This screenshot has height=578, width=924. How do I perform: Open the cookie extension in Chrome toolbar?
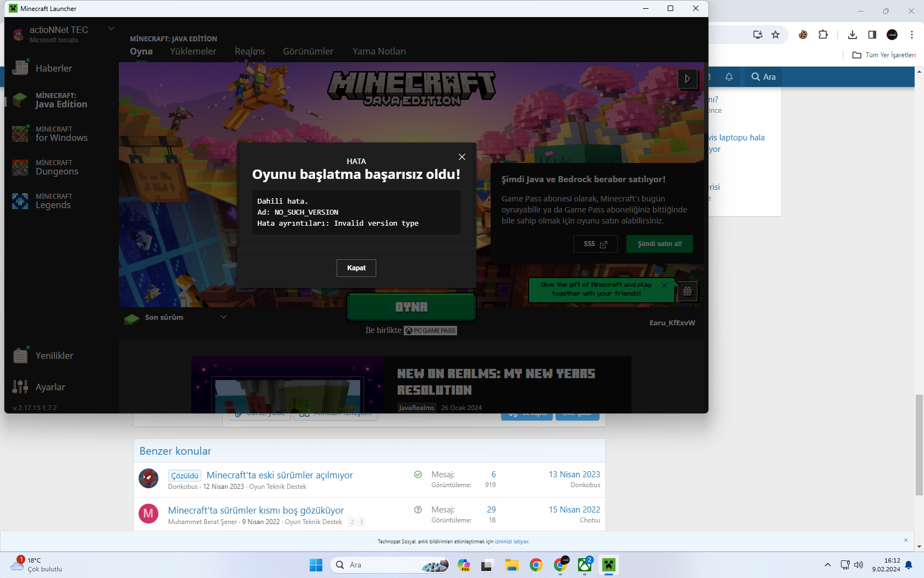803,35
